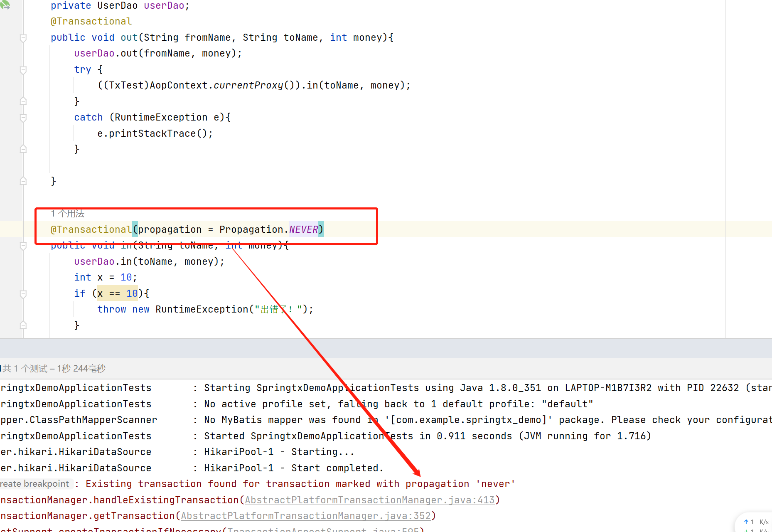Viewport: 772px width, 532px height.
Task: Place cursor on currentProxy method call
Action: point(248,86)
